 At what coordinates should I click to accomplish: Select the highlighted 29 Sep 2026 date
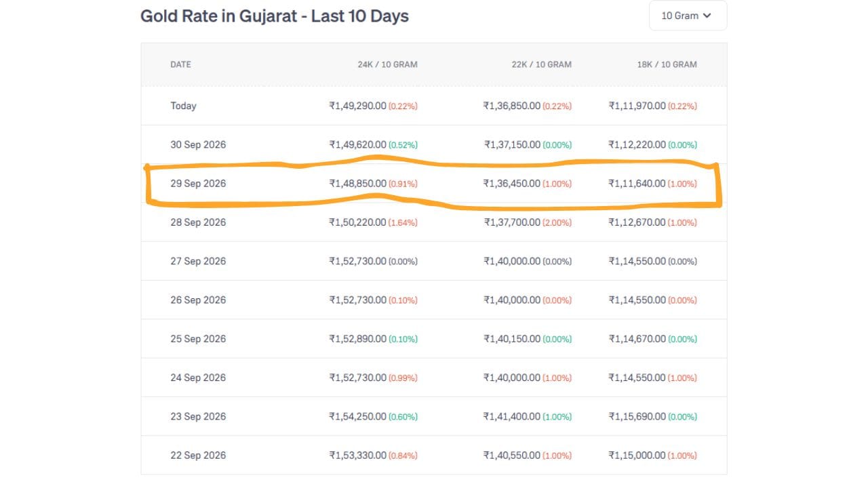[198, 184]
